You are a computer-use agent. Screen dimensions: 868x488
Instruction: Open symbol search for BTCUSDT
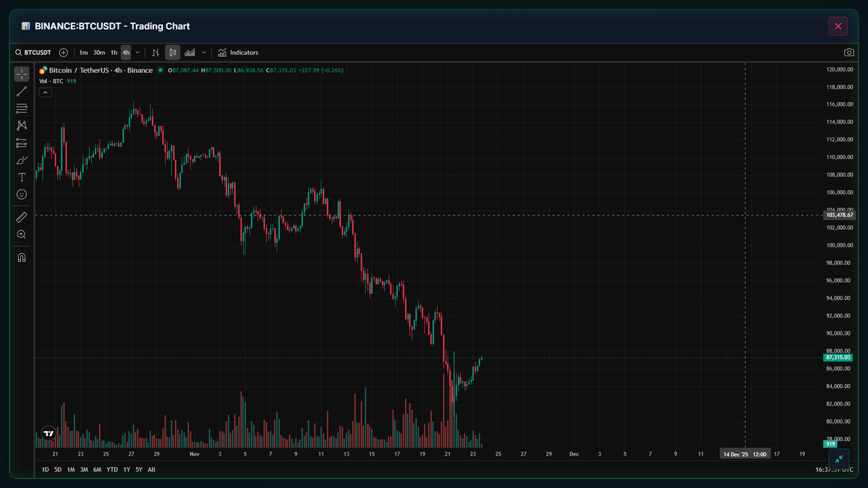(34, 52)
